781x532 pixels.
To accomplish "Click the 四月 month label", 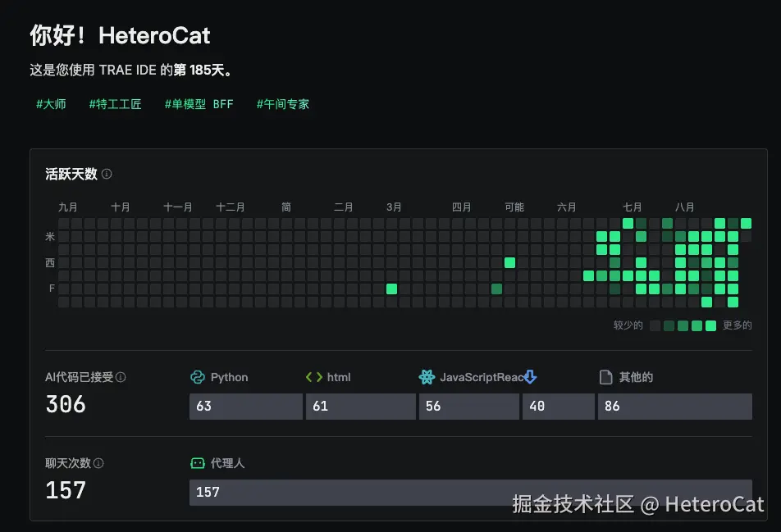I will coord(461,207).
